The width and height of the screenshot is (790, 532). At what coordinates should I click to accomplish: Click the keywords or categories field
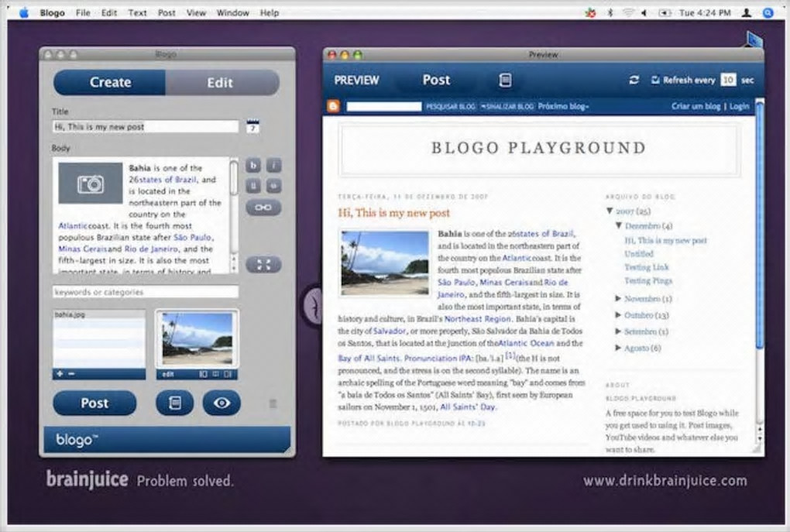[x=145, y=292]
